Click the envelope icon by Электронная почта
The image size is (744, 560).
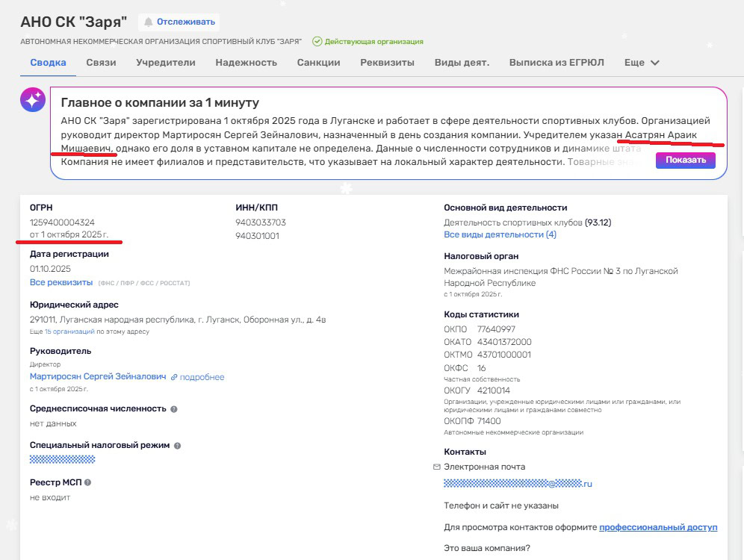437,467
